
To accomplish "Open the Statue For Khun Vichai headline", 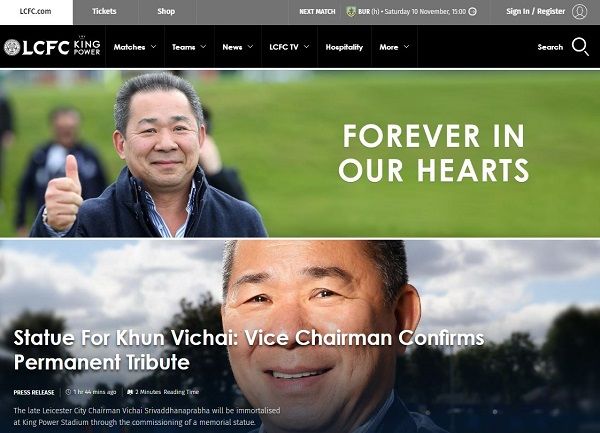I will pos(249,350).
